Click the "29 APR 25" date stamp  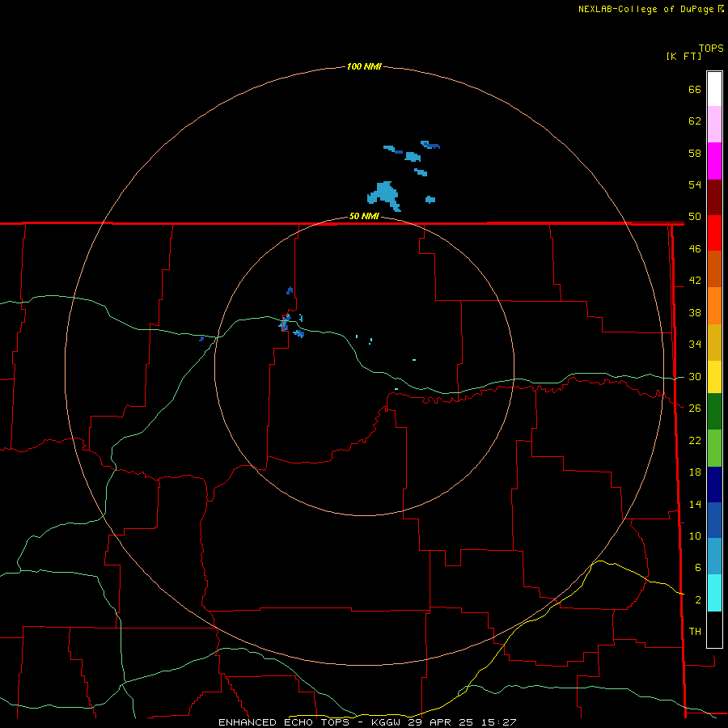[440, 722]
